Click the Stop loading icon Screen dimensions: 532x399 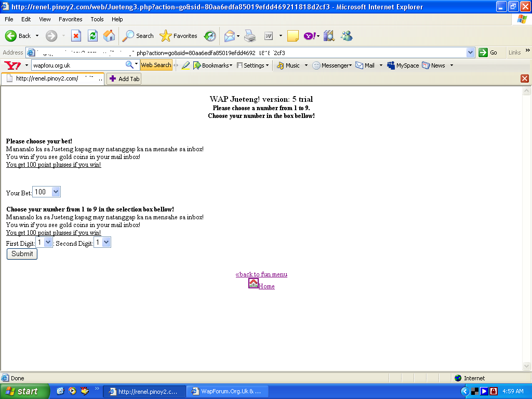[76, 36]
